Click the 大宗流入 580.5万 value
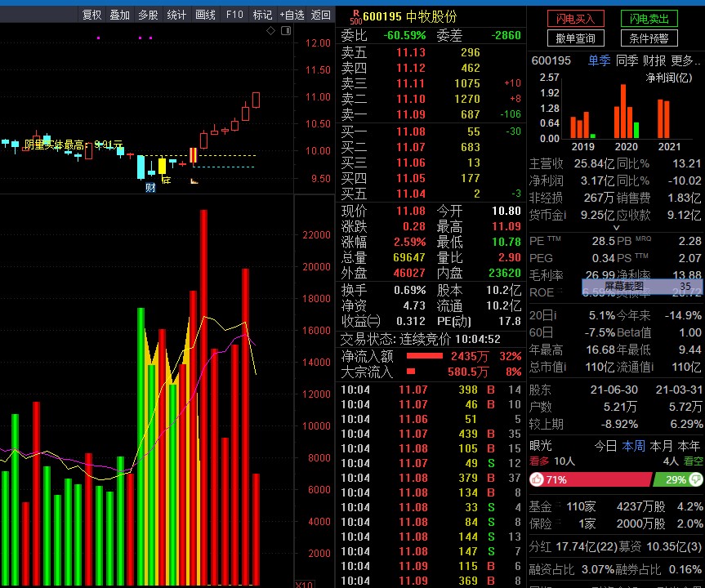This screenshot has height=588, width=705. pos(467,372)
